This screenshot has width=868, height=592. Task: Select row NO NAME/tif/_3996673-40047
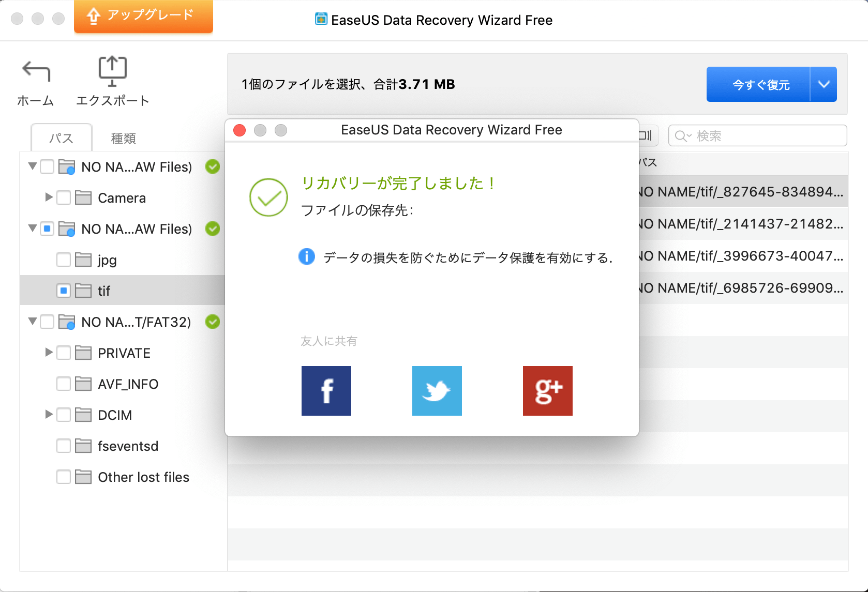[743, 256]
